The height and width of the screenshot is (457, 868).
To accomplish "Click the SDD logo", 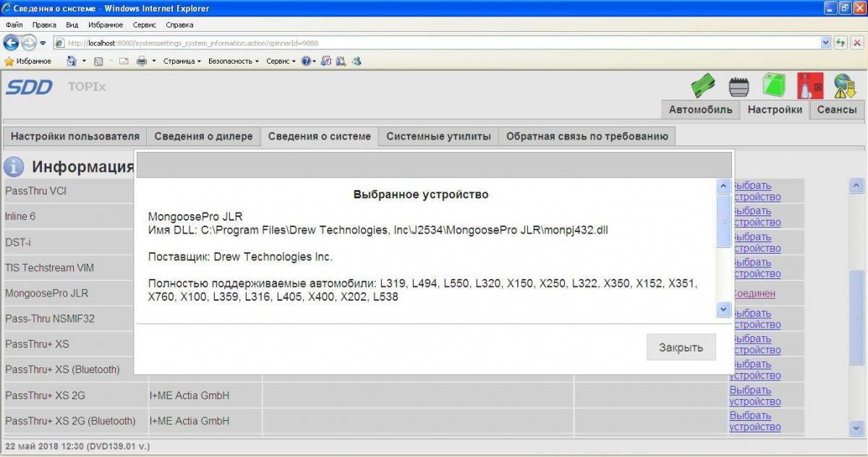I will pyautogui.click(x=29, y=87).
